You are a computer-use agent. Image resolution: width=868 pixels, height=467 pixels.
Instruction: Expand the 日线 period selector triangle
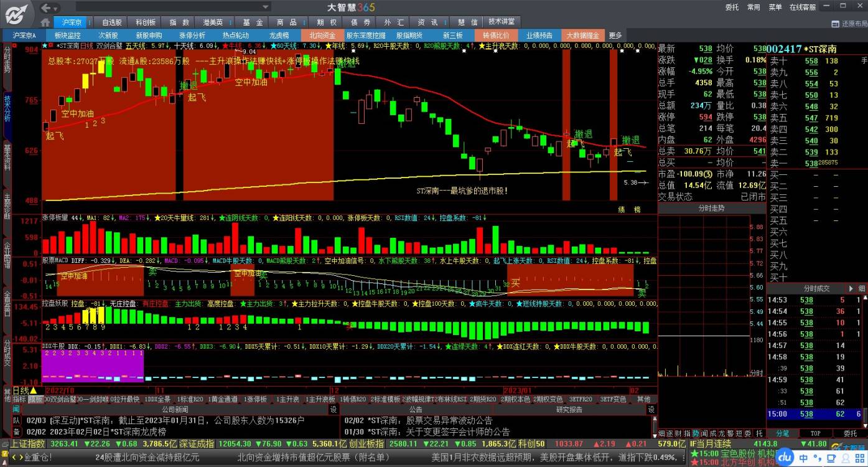tap(33, 390)
